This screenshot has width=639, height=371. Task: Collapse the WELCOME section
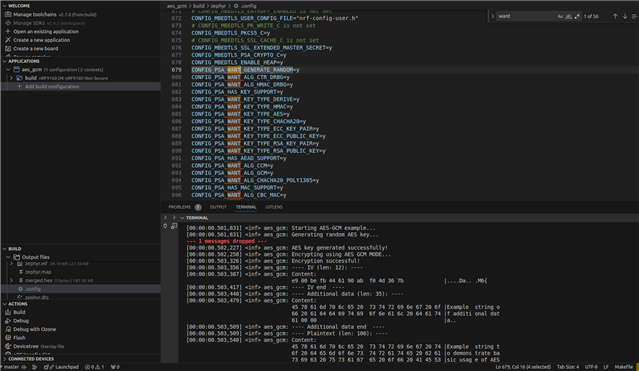click(x=4, y=6)
